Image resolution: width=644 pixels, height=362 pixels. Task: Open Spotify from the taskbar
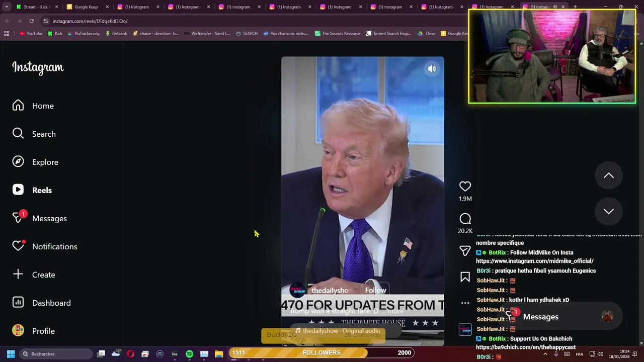click(189, 354)
